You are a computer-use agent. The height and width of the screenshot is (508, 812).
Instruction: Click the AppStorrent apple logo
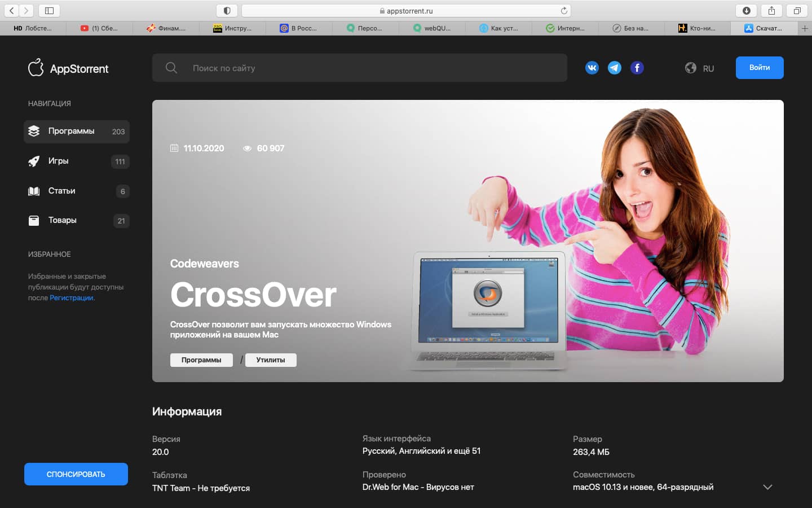pos(36,68)
